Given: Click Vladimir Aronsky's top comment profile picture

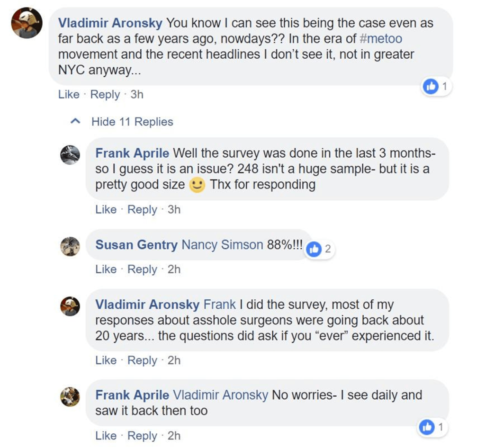Looking at the screenshot, I should coord(27,24).
